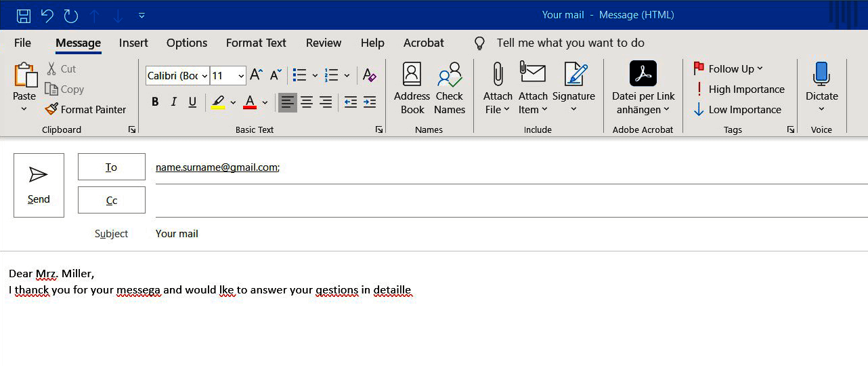The image size is (868, 366).
Task: Open the Basic Text dialog launcher
Action: coord(379,129)
